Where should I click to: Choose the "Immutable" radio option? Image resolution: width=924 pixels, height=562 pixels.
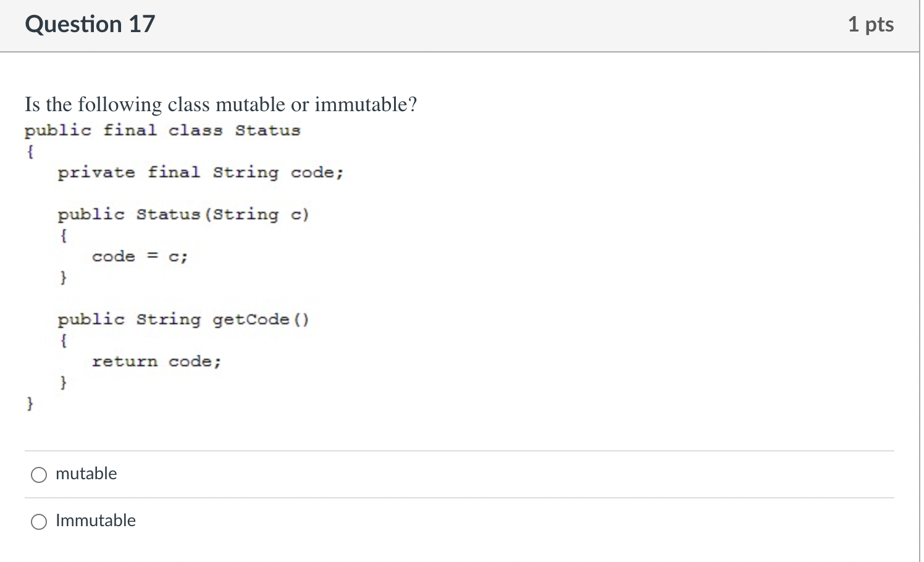pyautogui.click(x=39, y=522)
